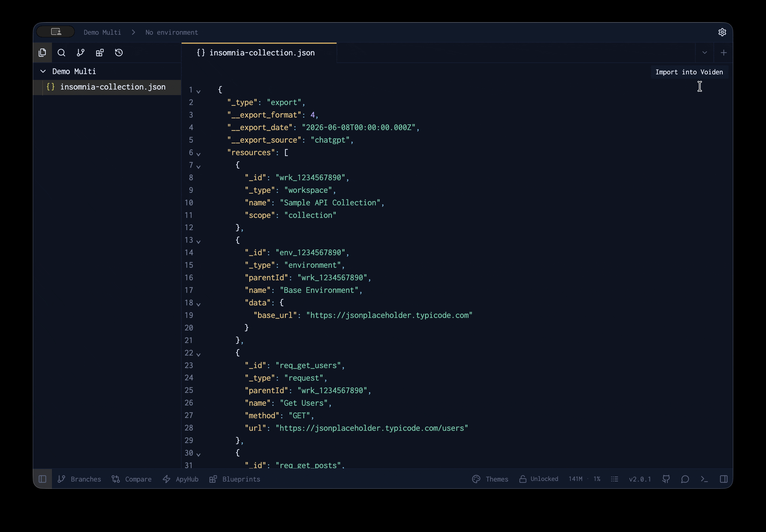Click the users URL on line 28
766x532 pixels.
372,428
